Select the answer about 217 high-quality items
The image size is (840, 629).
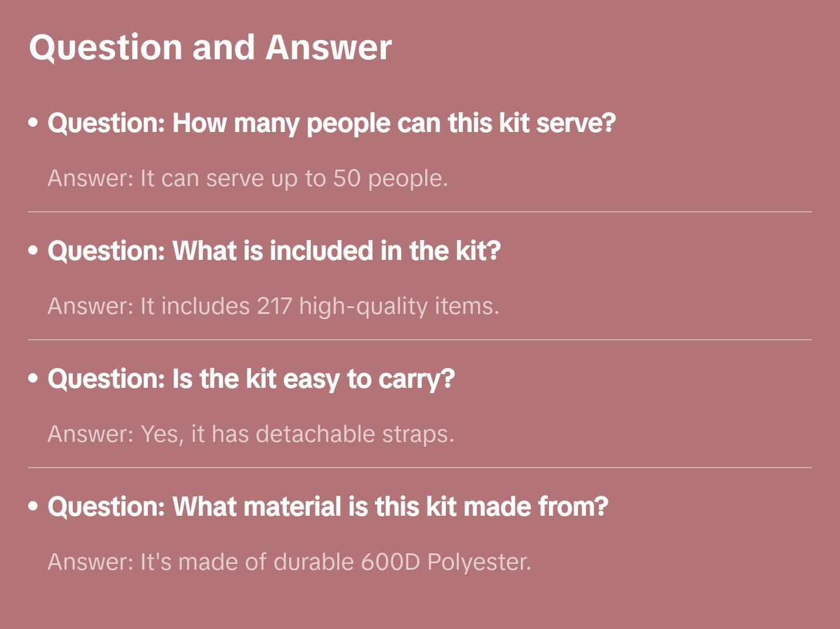click(x=273, y=306)
